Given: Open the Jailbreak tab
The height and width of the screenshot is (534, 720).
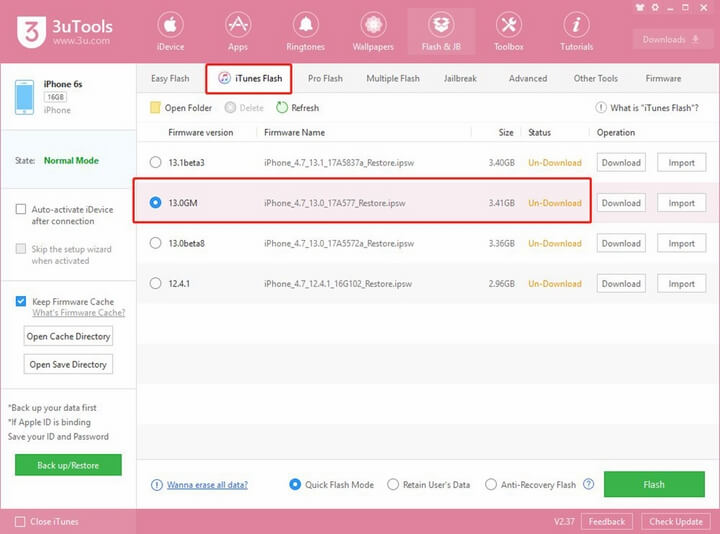Looking at the screenshot, I should click(x=460, y=79).
